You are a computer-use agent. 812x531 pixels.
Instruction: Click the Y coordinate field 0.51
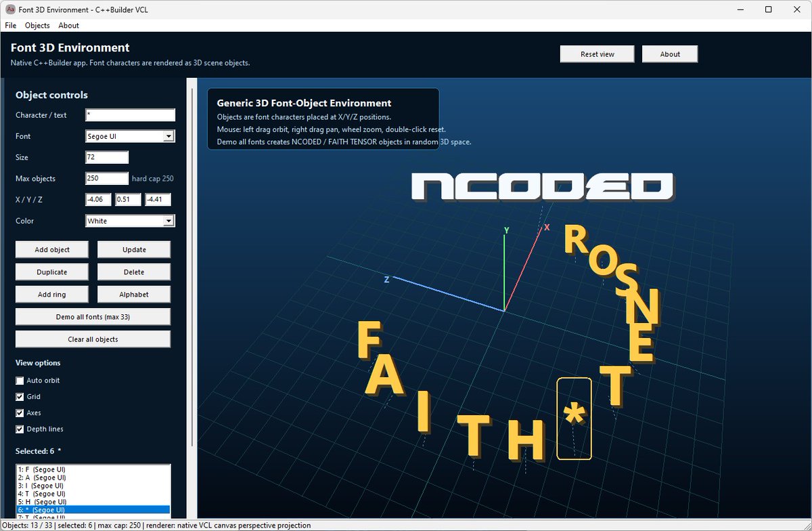(128, 200)
